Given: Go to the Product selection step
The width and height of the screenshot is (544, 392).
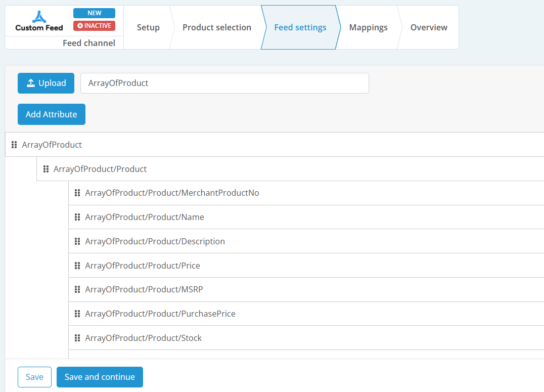Looking at the screenshot, I should pos(217,27).
